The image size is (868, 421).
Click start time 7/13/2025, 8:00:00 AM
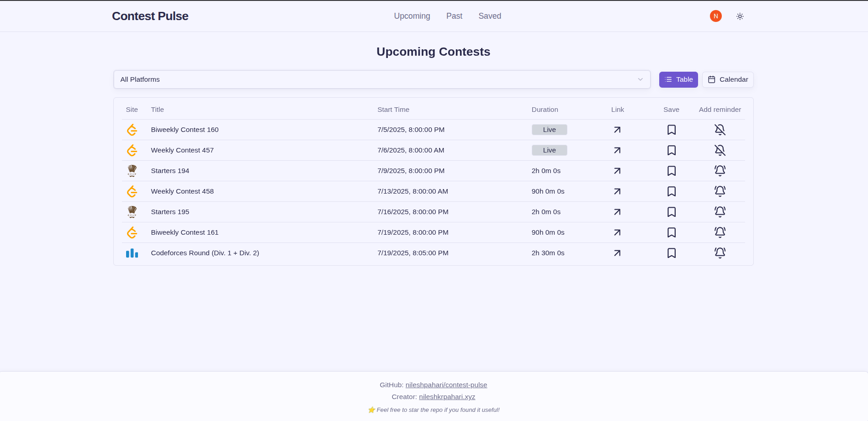coord(413,191)
